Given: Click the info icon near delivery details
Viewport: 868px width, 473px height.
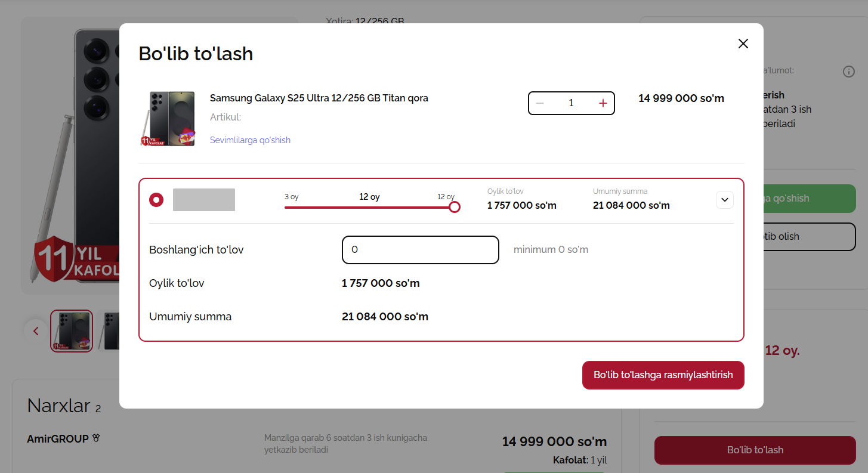Looking at the screenshot, I should 848,72.
